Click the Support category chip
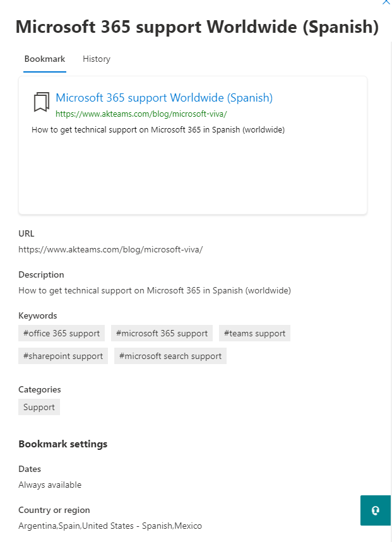This screenshot has height=542, width=392. coord(39,407)
